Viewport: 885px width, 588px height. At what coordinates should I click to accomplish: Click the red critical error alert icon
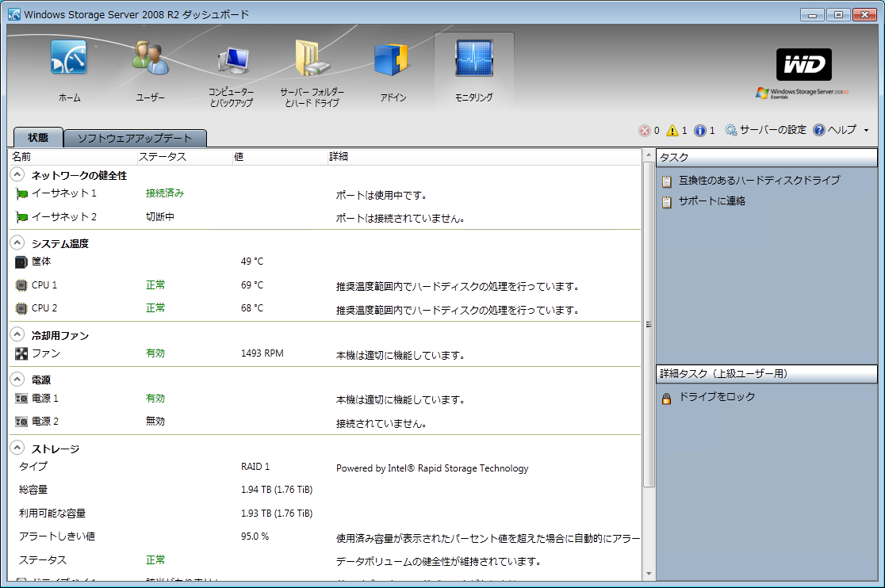[644, 131]
